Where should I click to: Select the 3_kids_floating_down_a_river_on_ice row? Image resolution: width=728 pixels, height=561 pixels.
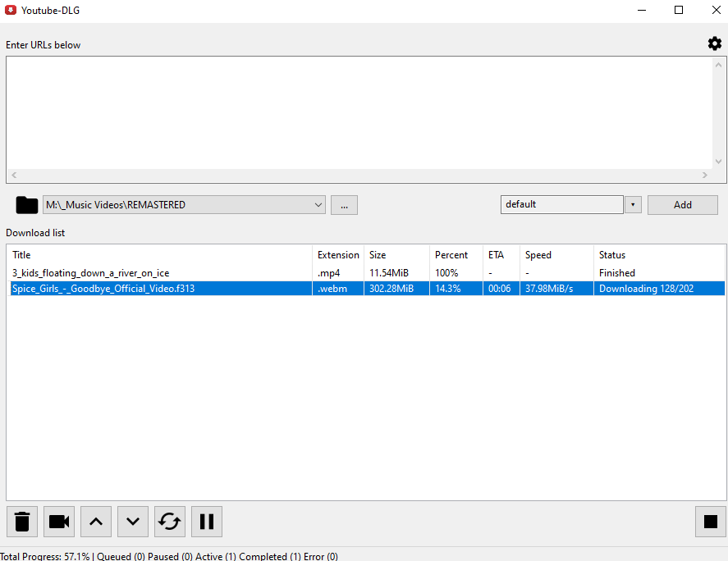pos(366,273)
